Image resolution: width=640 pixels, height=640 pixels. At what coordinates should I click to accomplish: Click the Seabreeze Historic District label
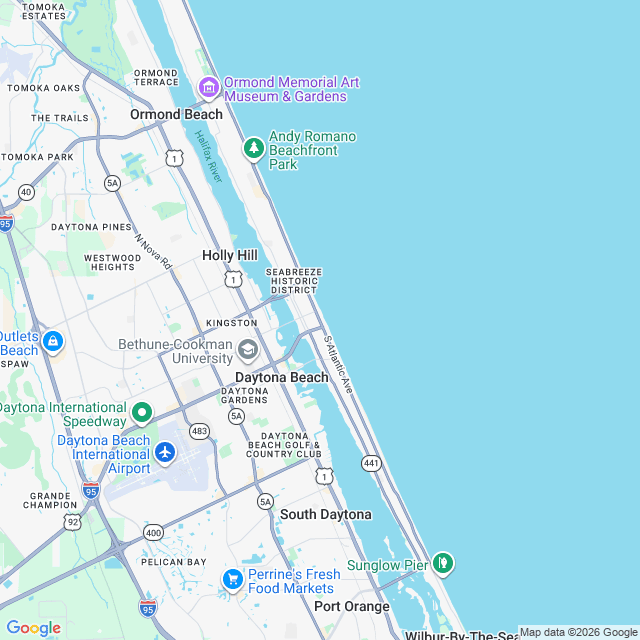click(294, 281)
